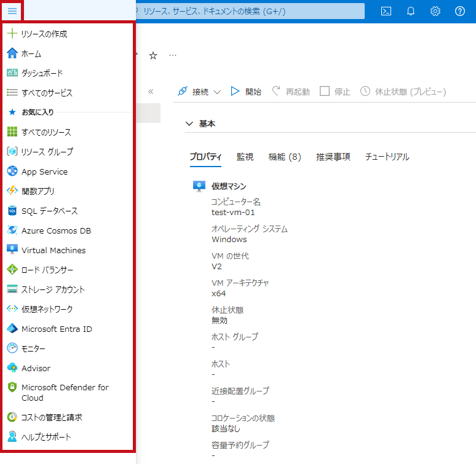Click the 再起動 button
The image size is (476, 464).
pos(291,92)
